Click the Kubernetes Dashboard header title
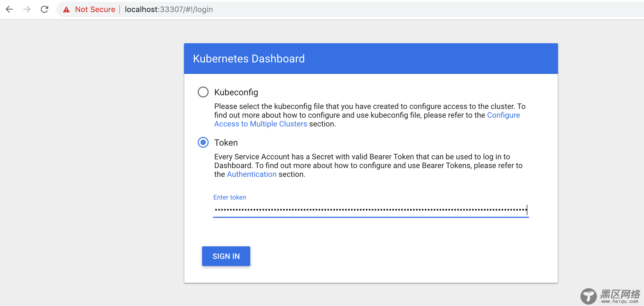 249,59
